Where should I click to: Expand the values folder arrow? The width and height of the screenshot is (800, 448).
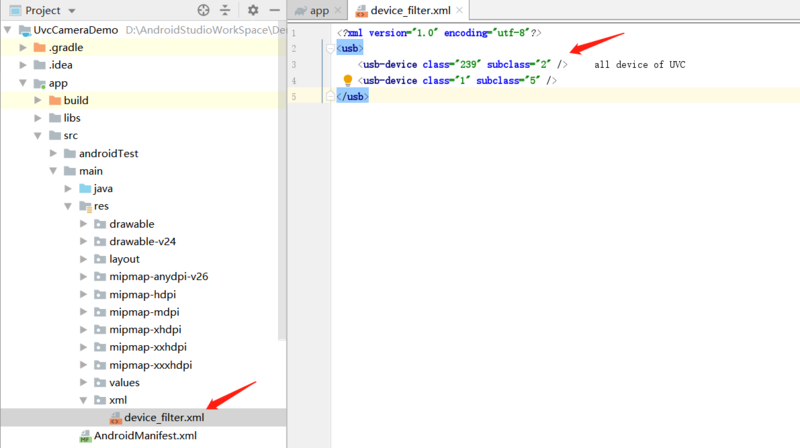click(x=83, y=382)
